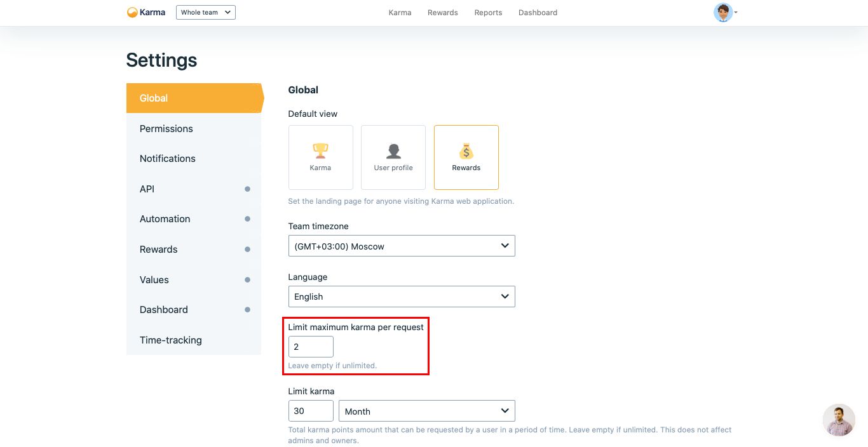Focus the maximum karma per request field
Image resolution: width=868 pixels, height=447 pixels.
pos(311,347)
